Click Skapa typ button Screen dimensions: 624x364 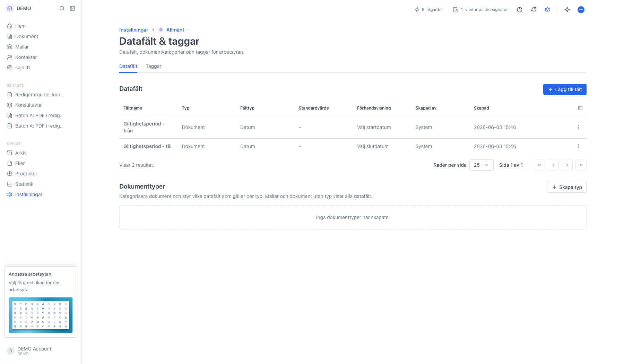coord(567,187)
